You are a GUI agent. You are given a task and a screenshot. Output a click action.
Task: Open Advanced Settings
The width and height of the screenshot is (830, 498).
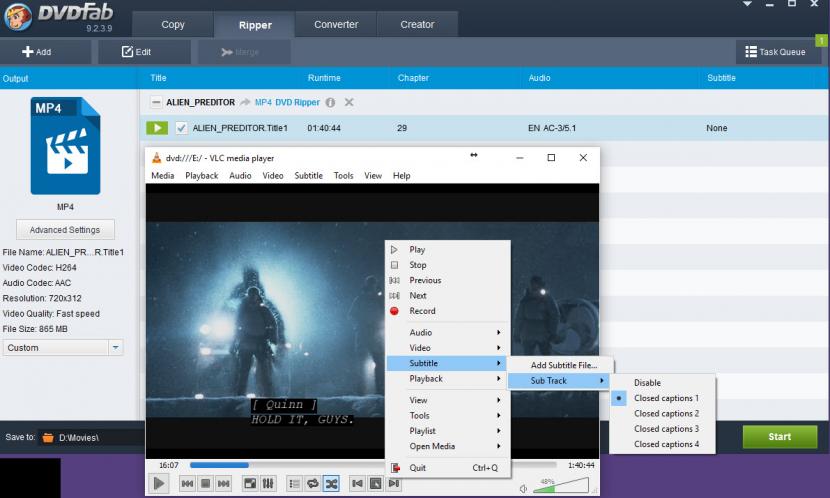(x=65, y=230)
